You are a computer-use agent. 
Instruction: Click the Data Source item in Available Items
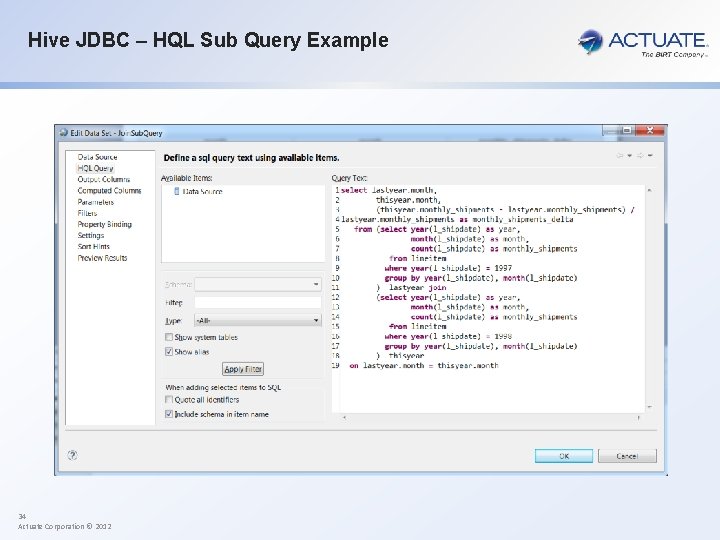tap(198, 191)
